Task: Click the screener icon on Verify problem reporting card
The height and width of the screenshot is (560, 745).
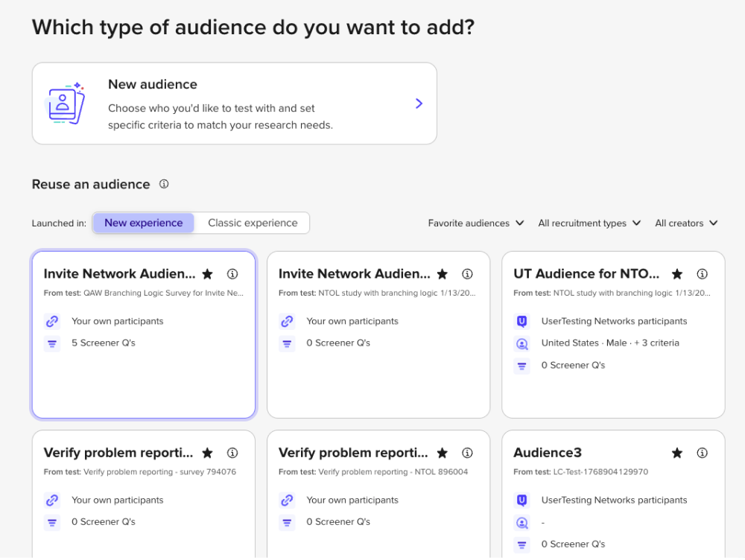Action: coord(51,522)
